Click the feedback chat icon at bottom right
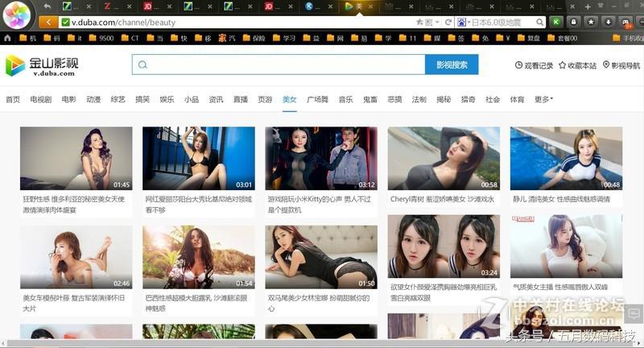 click(x=634, y=314)
